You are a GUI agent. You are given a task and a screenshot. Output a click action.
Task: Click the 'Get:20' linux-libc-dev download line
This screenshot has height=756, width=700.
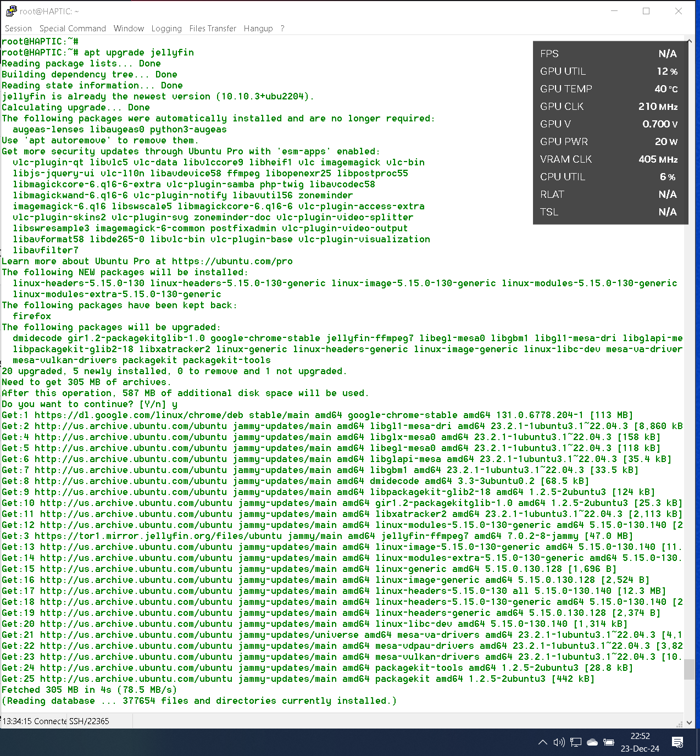[x=315, y=624]
